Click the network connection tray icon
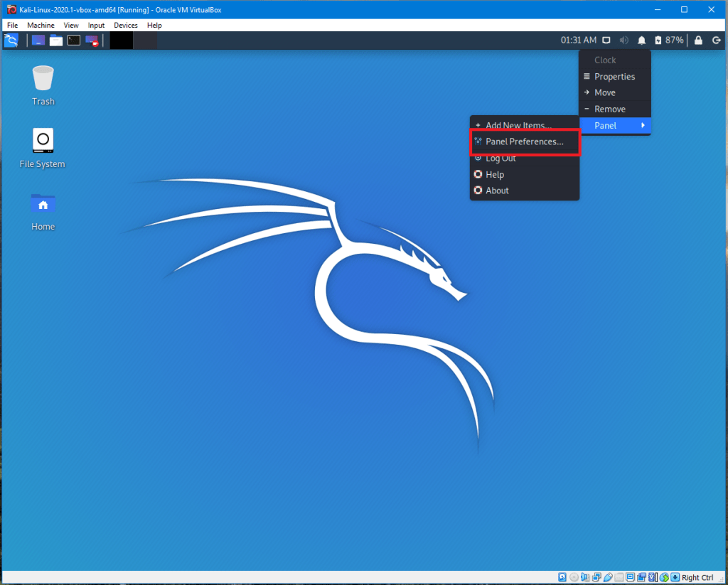 tap(606, 41)
